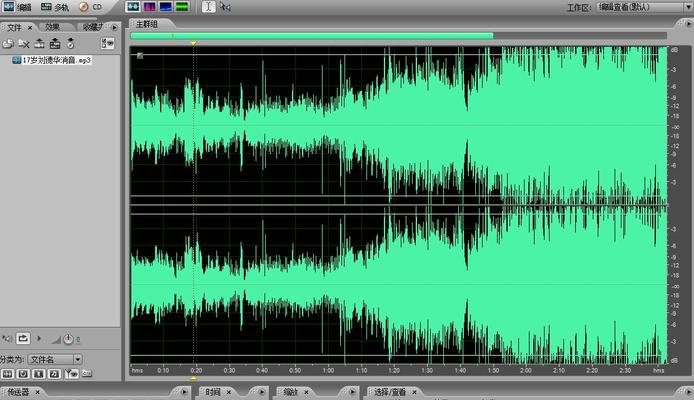Click the small envelope handle at waveform top-left
694x400 pixels.
pyautogui.click(x=140, y=55)
